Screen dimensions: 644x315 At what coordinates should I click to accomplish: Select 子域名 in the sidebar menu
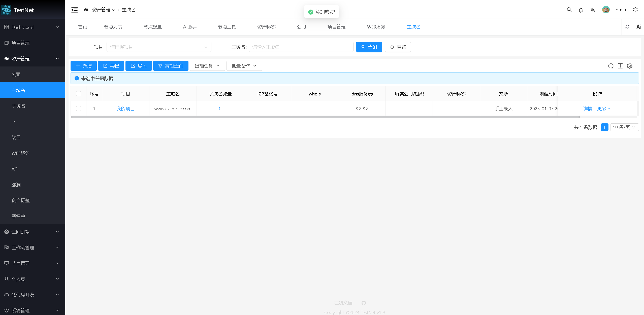pos(18,106)
